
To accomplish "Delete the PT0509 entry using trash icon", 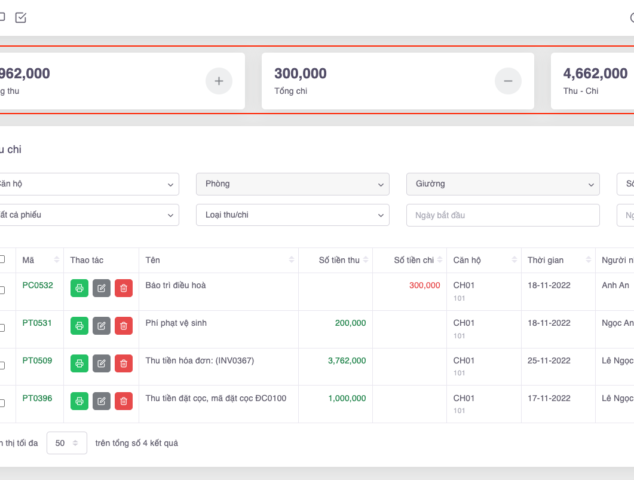I will (x=123, y=363).
